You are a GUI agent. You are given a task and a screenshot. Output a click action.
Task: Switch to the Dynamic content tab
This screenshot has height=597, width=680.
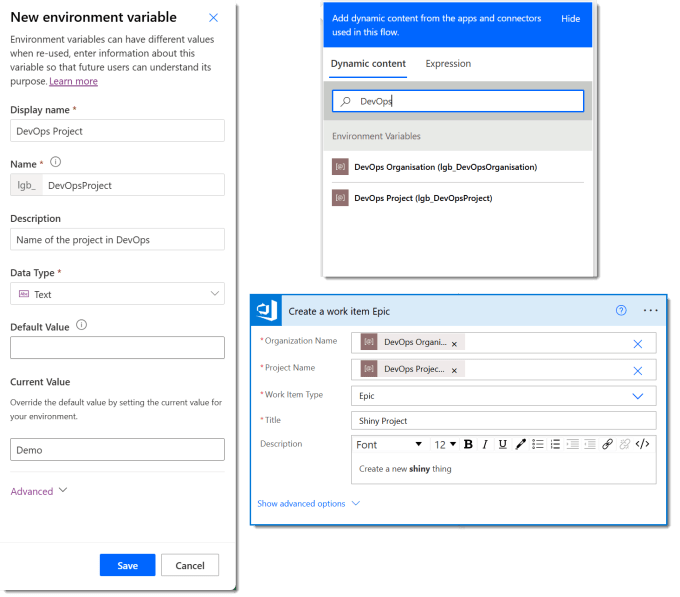pyautogui.click(x=368, y=64)
